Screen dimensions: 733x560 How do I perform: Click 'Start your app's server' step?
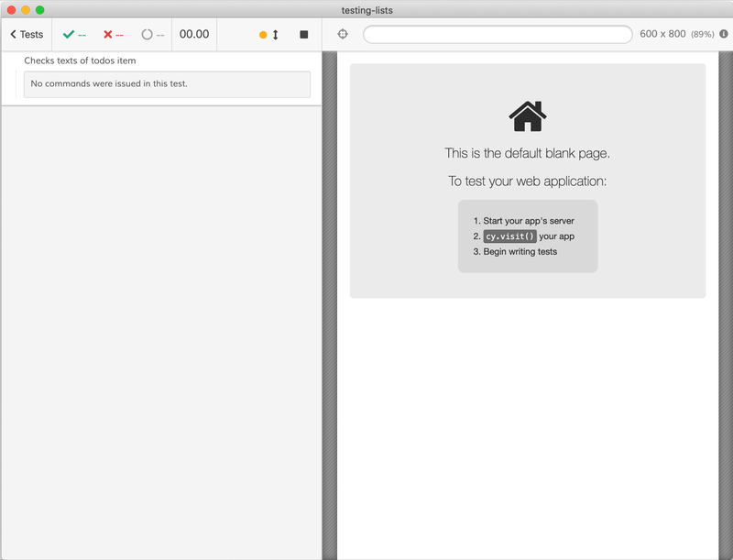pyautogui.click(x=529, y=221)
